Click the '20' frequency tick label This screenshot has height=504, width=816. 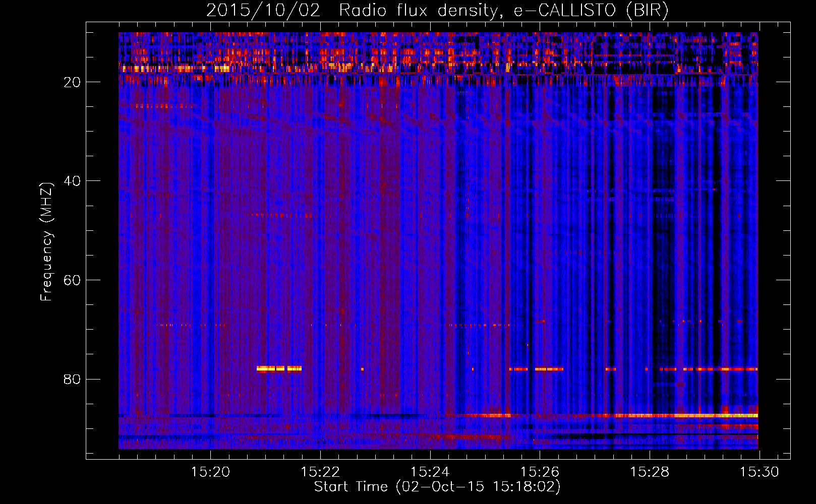tap(73, 82)
